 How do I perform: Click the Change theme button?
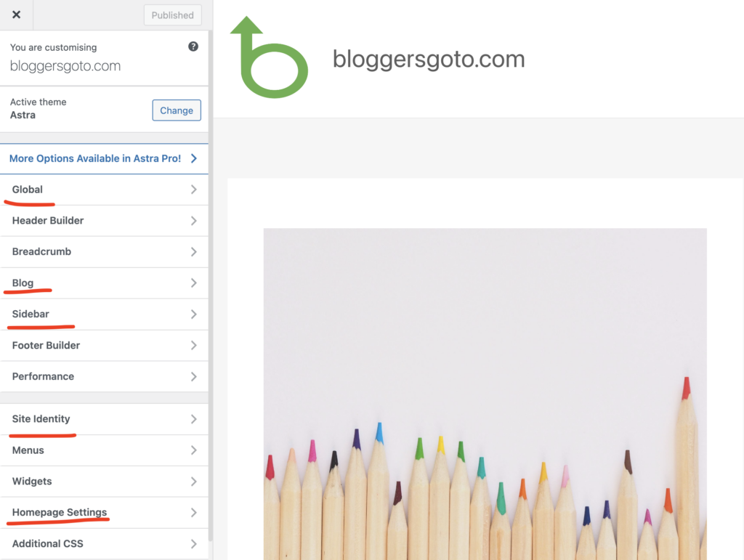(177, 110)
